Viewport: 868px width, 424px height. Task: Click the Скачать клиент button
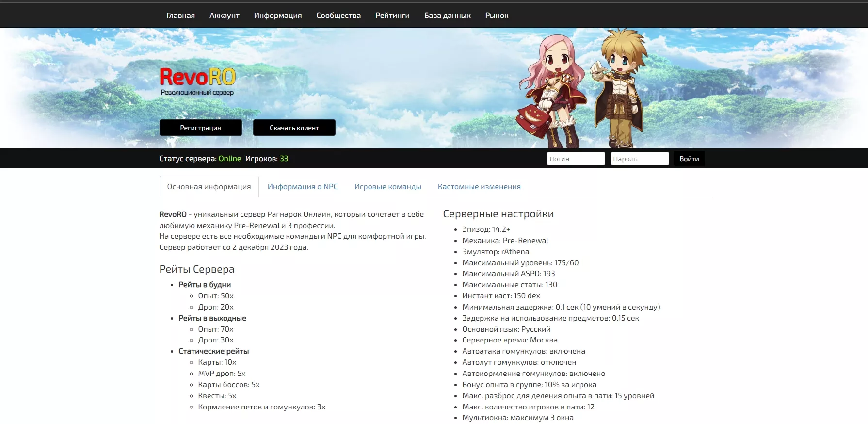294,128
